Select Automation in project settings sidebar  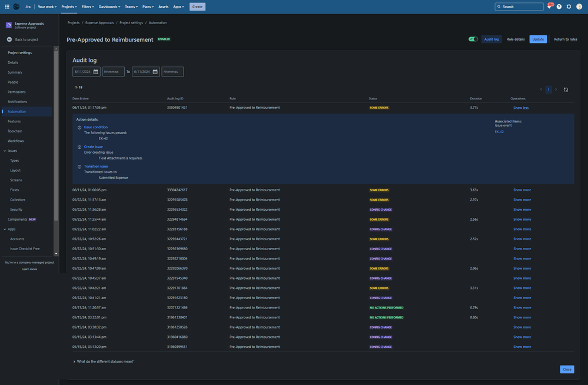pos(27,111)
